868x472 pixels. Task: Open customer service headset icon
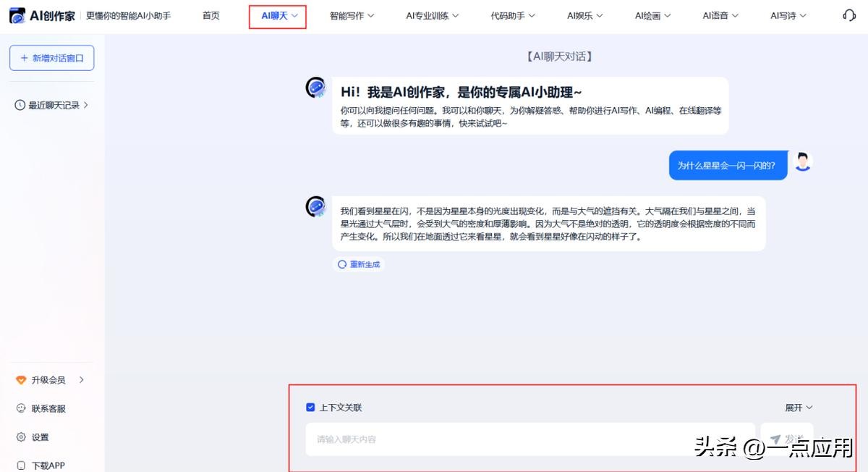click(x=849, y=15)
